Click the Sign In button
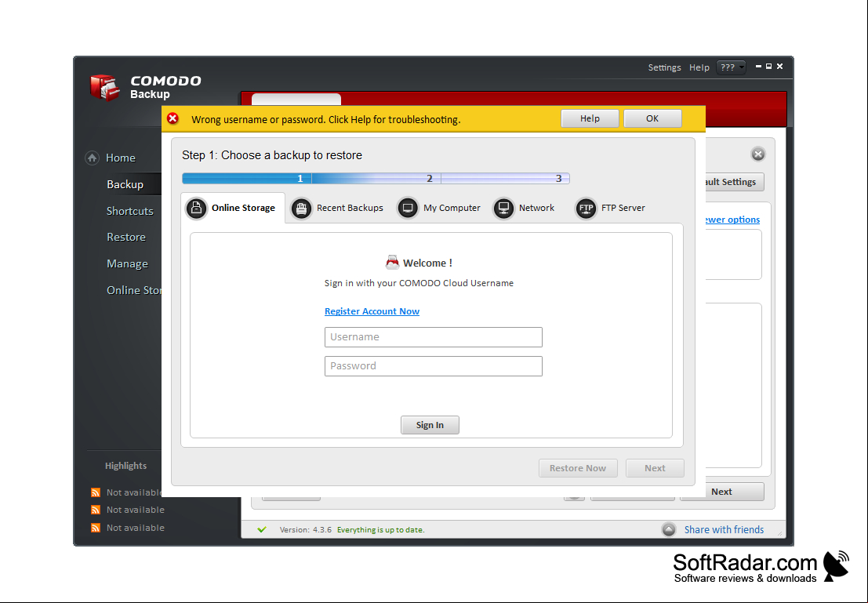Screen dimensions: 868x603 click(x=430, y=425)
